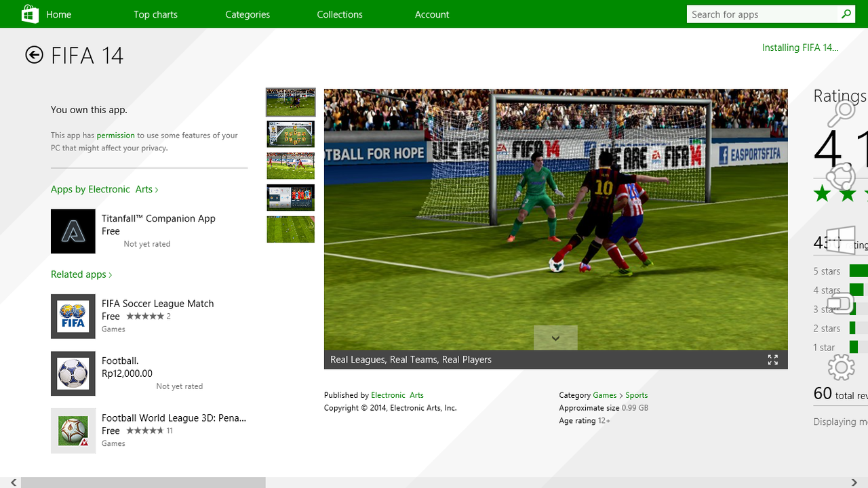This screenshot has width=868, height=488.
Task: Open the Devices charm icon
Action: click(x=841, y=304)
